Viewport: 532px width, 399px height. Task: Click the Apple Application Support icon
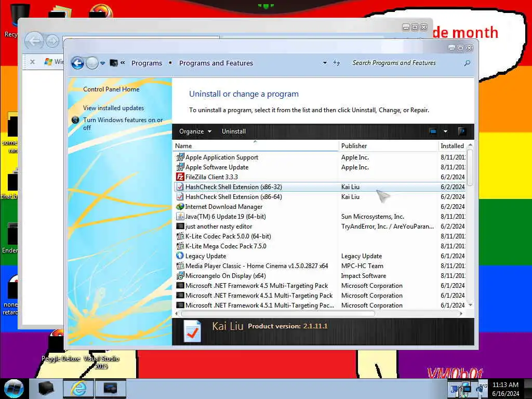(180, 157)
